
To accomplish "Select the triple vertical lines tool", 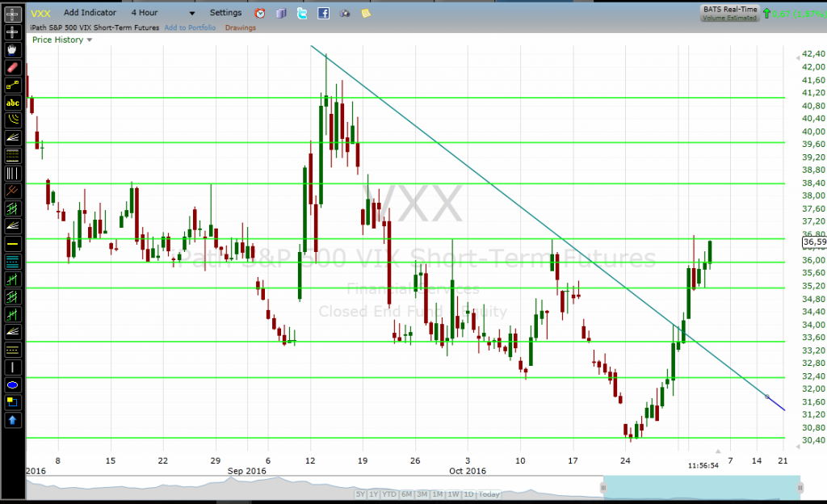I will (13, 174).
